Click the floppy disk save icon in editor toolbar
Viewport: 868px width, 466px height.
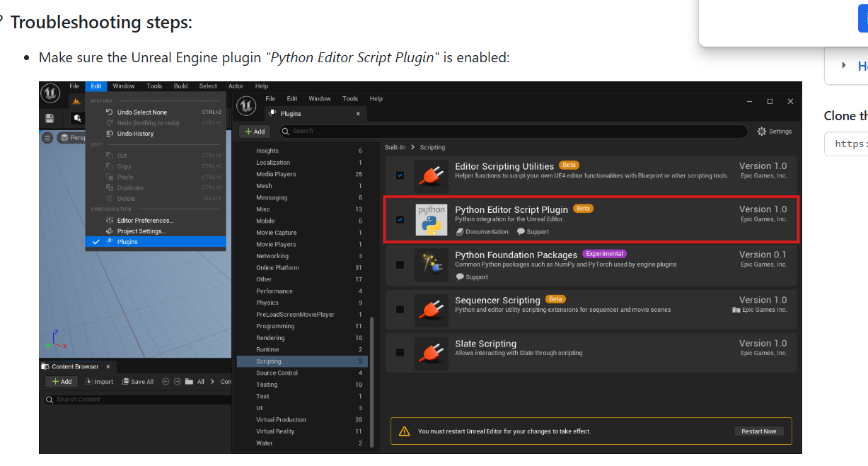pyautogui.click(x=50, y=118)
